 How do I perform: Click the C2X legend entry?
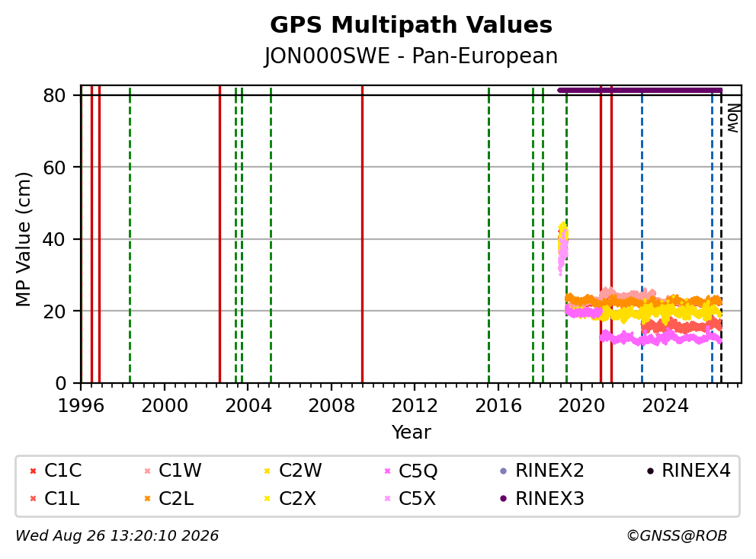point(290,499)
